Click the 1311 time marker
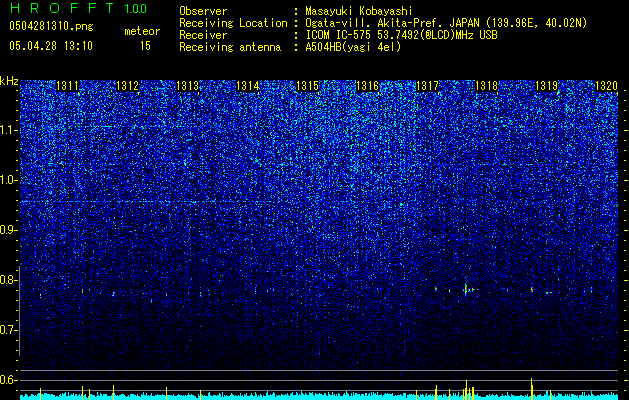Screen dimensions: 629x400 click(67, 86)
